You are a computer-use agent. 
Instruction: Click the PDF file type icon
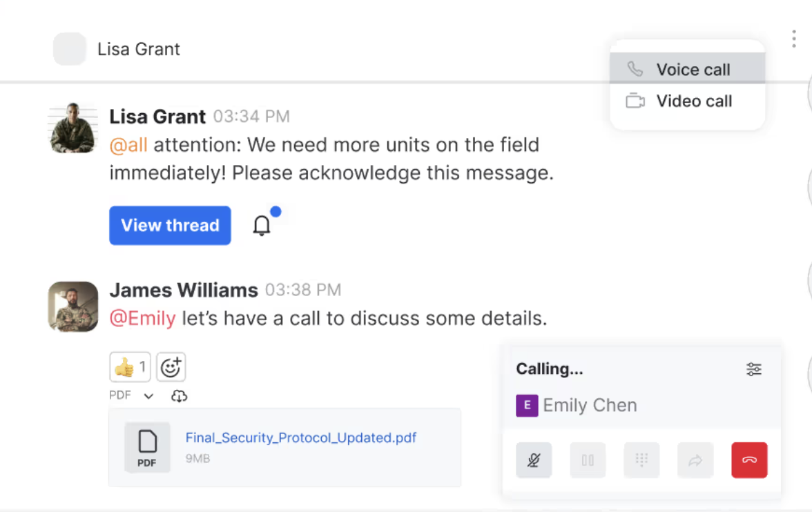[147, 448]
